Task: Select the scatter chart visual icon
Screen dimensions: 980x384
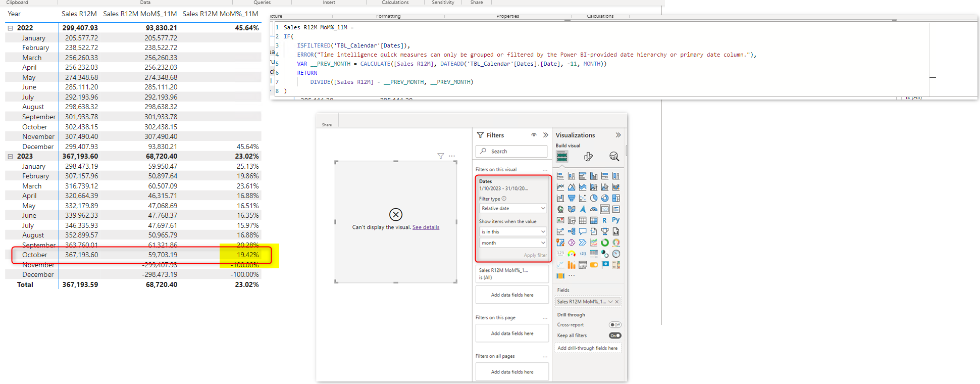Action: pyautogui.click(x=583, y=198)
